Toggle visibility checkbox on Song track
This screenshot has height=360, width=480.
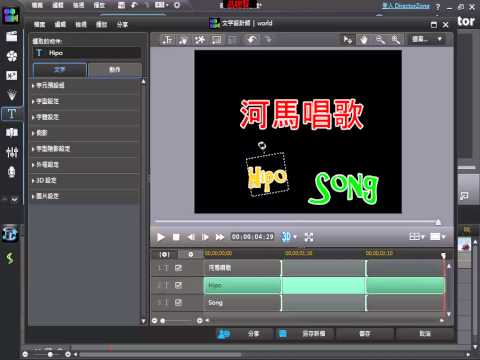178,302
